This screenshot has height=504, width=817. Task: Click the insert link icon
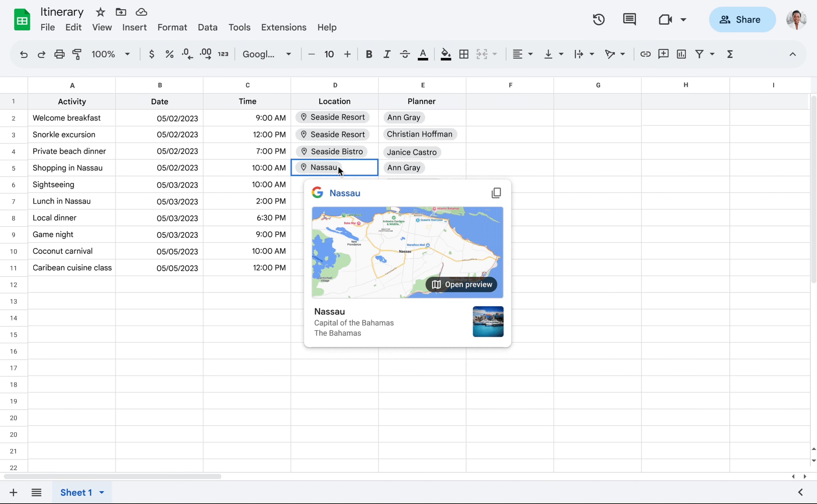tap(645, 54)
